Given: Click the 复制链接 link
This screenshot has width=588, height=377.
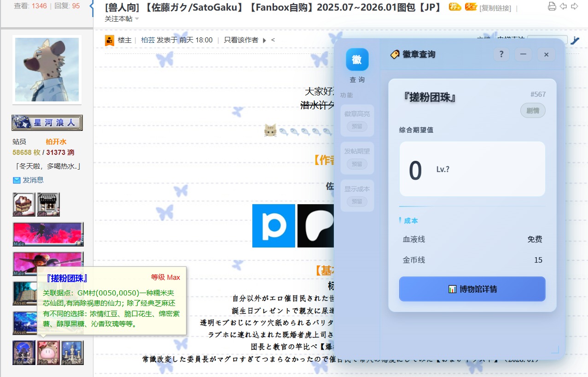Looking at the screenshot, I should pyautogui.click(x=495, y=8).
